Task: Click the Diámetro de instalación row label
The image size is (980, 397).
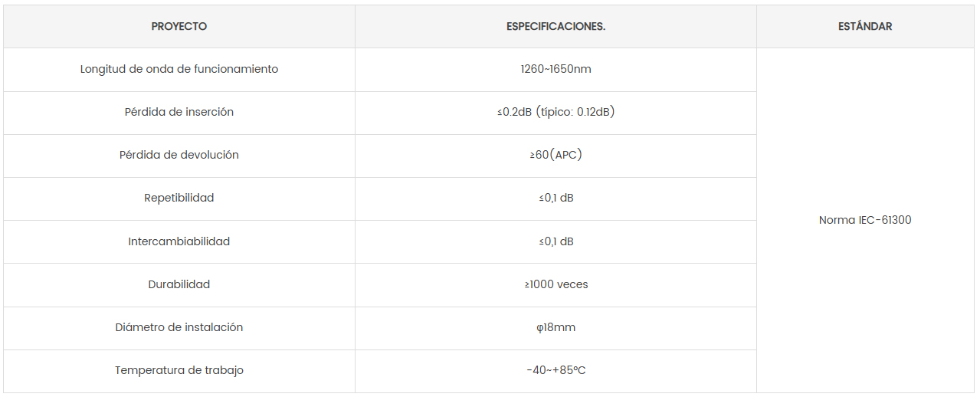Action: 179,328
